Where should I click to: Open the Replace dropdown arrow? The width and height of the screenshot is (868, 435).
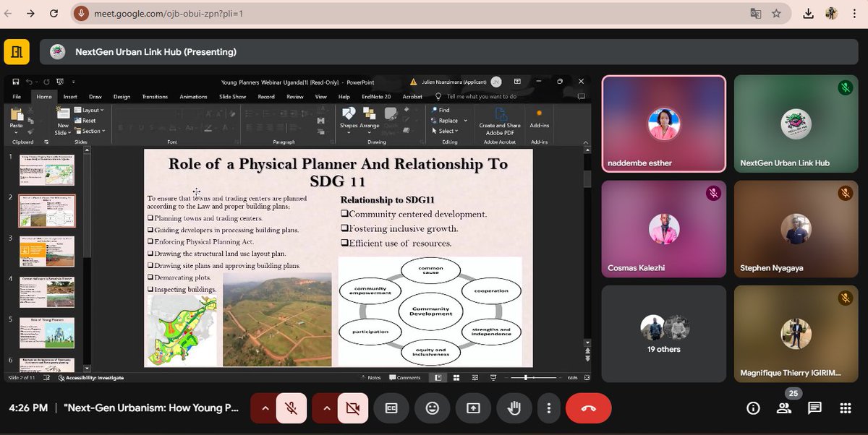464,121
